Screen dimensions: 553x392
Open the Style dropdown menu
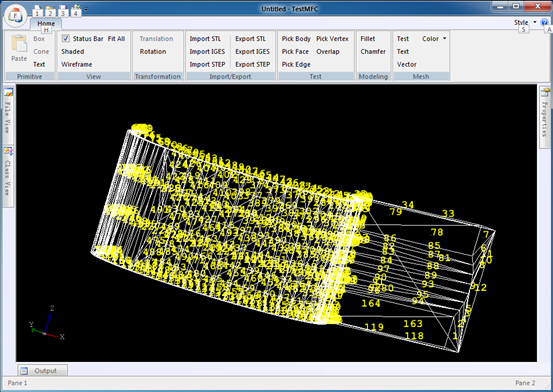[x=525, y=22]
